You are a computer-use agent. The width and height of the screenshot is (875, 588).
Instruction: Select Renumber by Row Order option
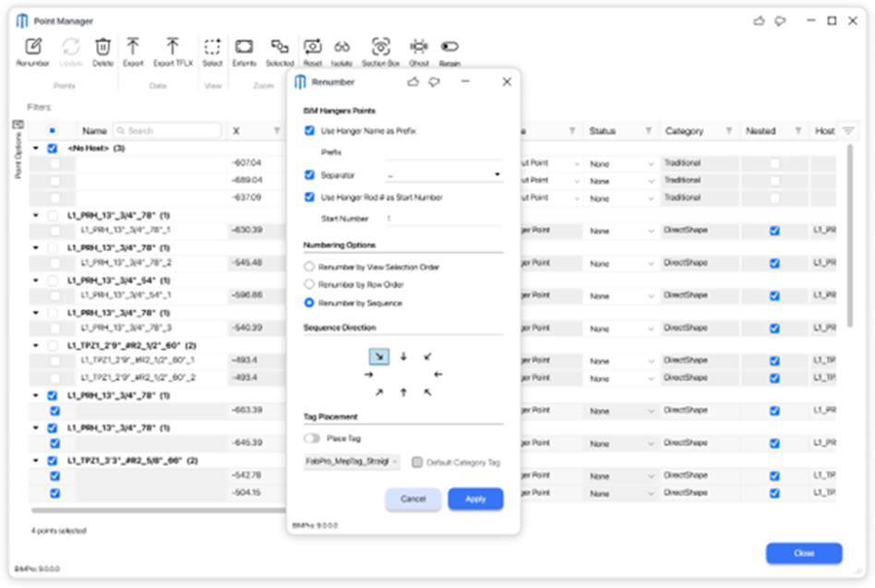tap(309, 285)
